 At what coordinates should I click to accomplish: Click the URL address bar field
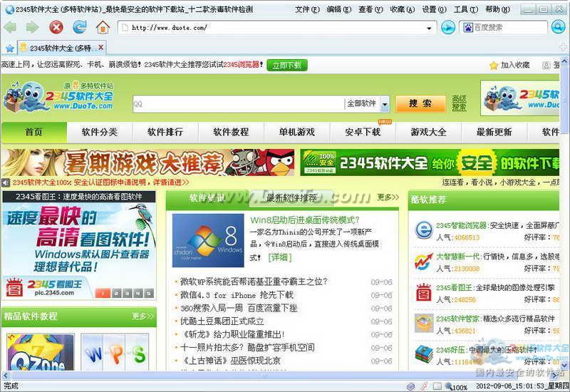click(x=277, y=28)
